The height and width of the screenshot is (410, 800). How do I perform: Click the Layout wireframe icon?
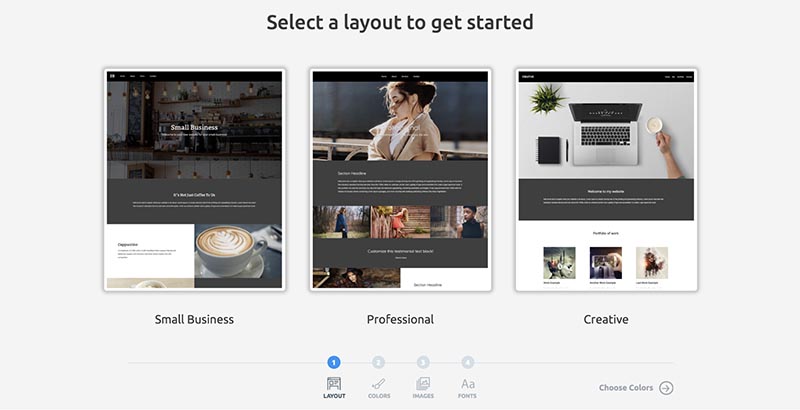coord(334,383)
